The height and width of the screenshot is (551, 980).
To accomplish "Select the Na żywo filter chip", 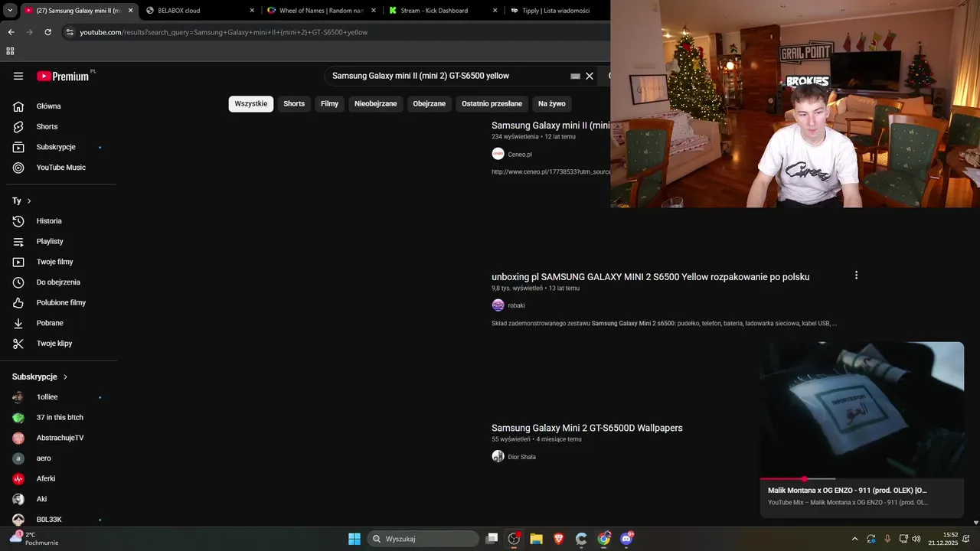I will 552,104.
